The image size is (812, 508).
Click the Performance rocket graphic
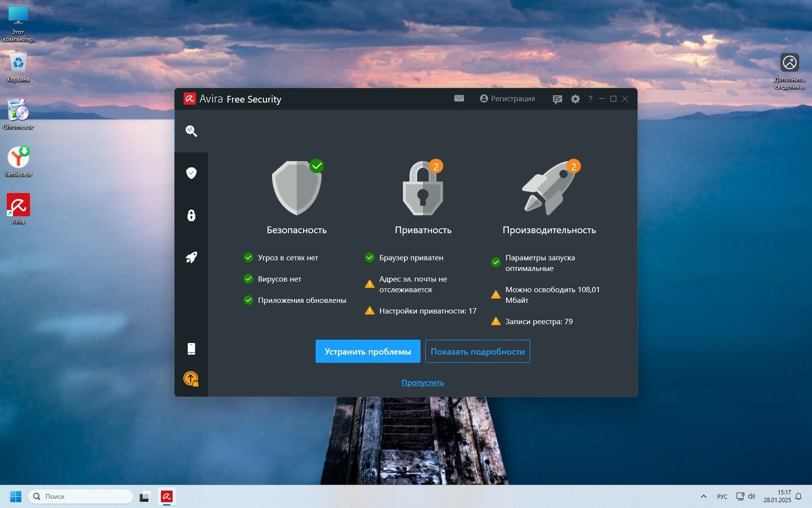point(550,188)
